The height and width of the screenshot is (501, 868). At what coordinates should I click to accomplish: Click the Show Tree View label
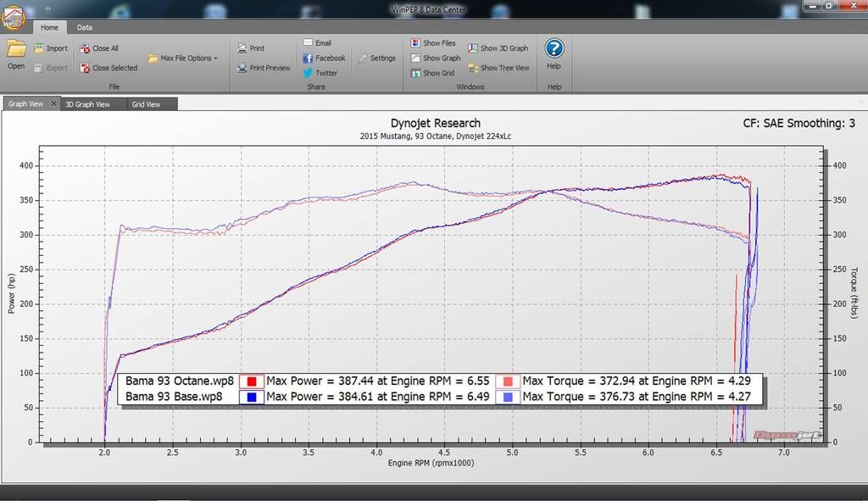[505, 68]
